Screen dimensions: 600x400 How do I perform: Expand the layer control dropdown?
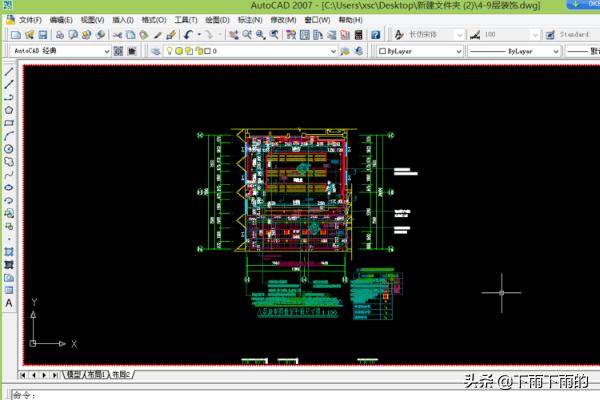tap(333, 51)
